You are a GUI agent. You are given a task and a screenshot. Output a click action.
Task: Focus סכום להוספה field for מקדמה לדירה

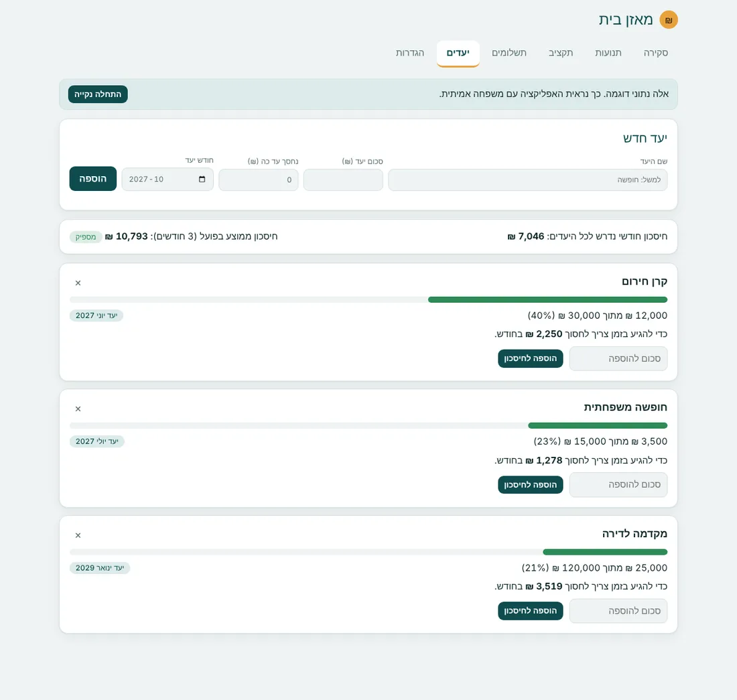pyautogui.click(x=618, y=611)
